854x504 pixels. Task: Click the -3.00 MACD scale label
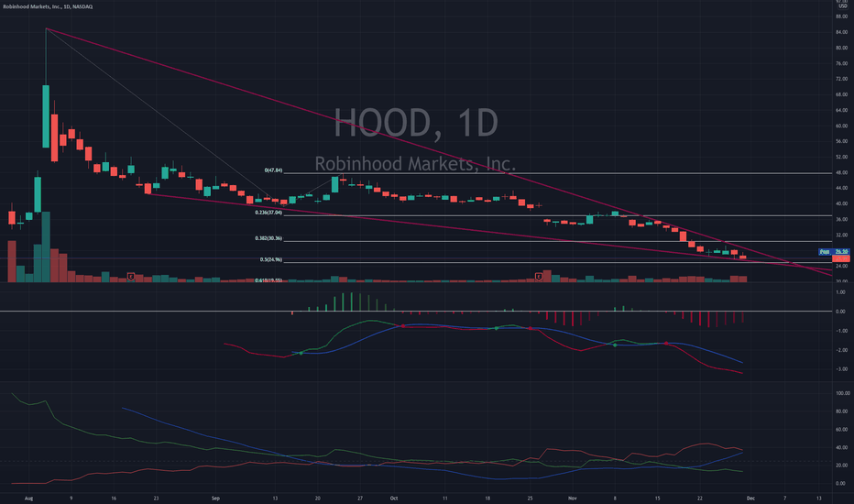[840, 369]
